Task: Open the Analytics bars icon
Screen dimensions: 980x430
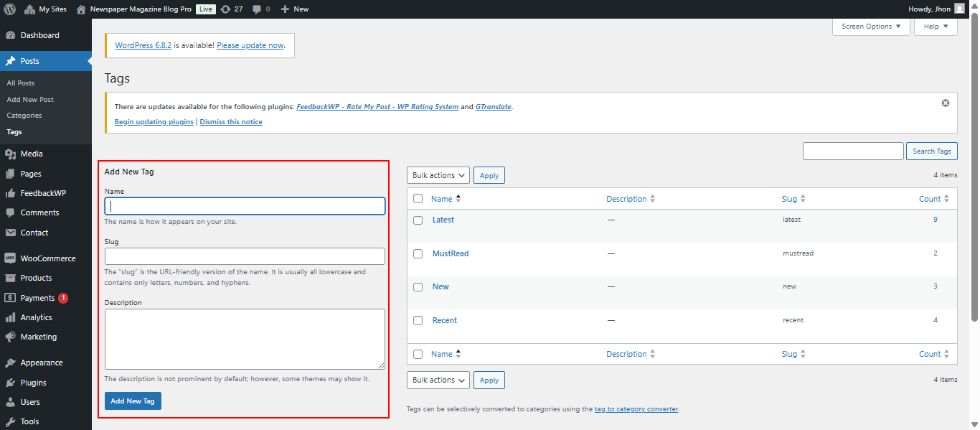Action: pos(11,317)
